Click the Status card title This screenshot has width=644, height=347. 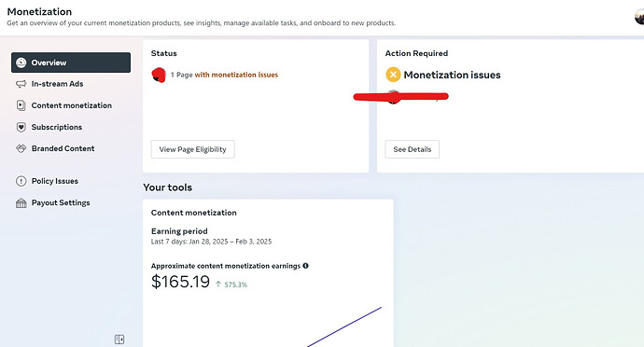[164, 53]
